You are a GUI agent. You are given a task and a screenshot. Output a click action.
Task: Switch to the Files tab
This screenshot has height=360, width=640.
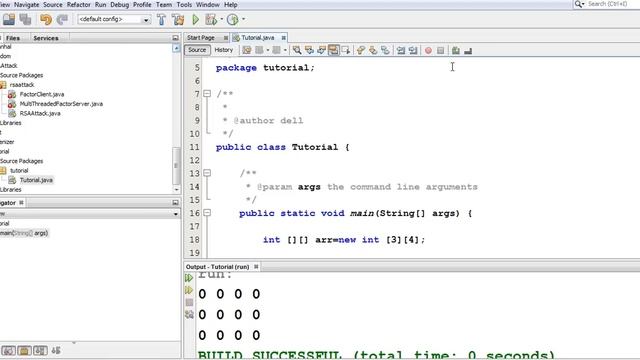pyautogui.click(x=13, y=38)
